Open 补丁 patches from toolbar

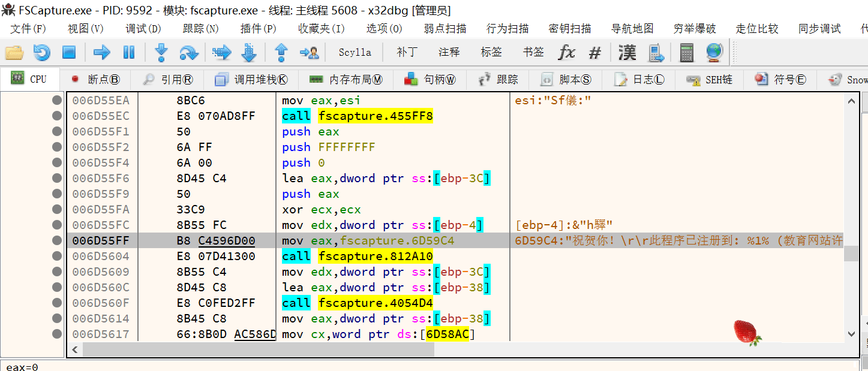point(407,52)
